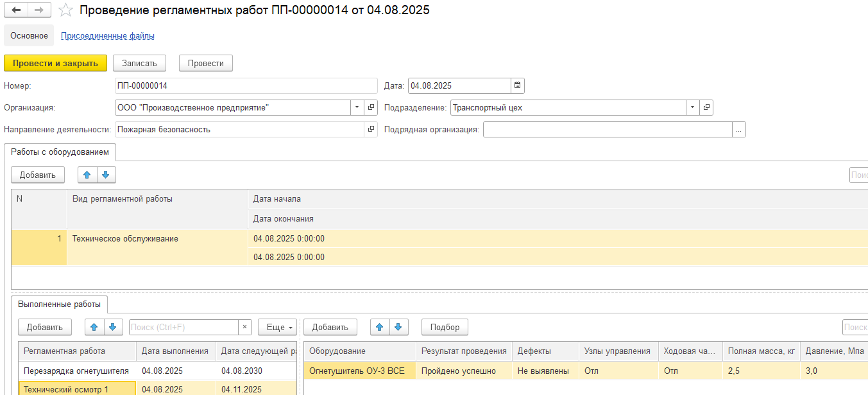Expand the Организация dropdown list
The image size is (868, 395).
357,108
